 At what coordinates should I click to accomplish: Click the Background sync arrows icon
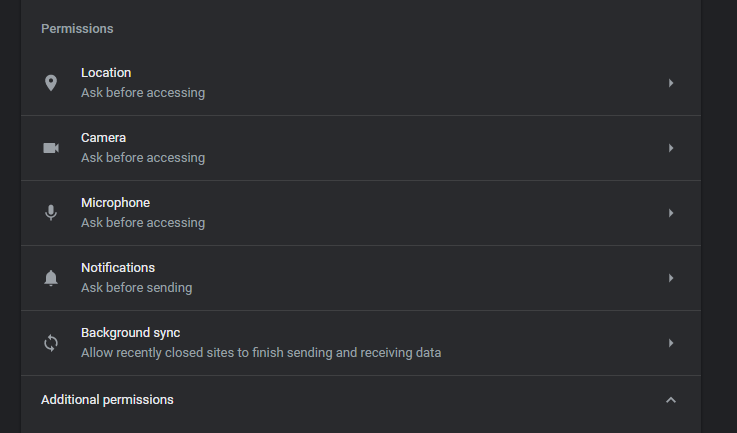(51, 343)
